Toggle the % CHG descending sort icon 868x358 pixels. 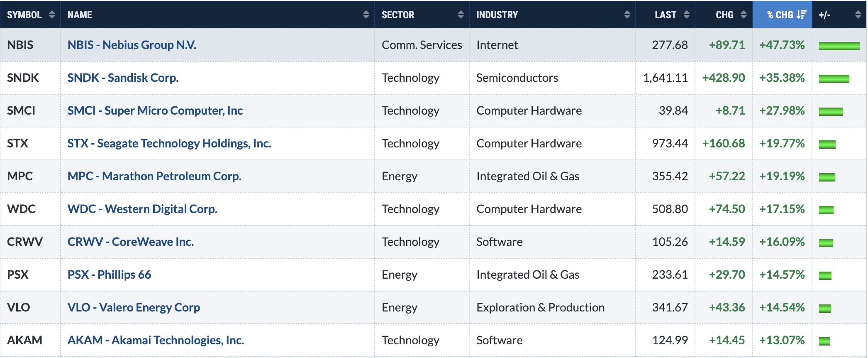coord(802,15)
